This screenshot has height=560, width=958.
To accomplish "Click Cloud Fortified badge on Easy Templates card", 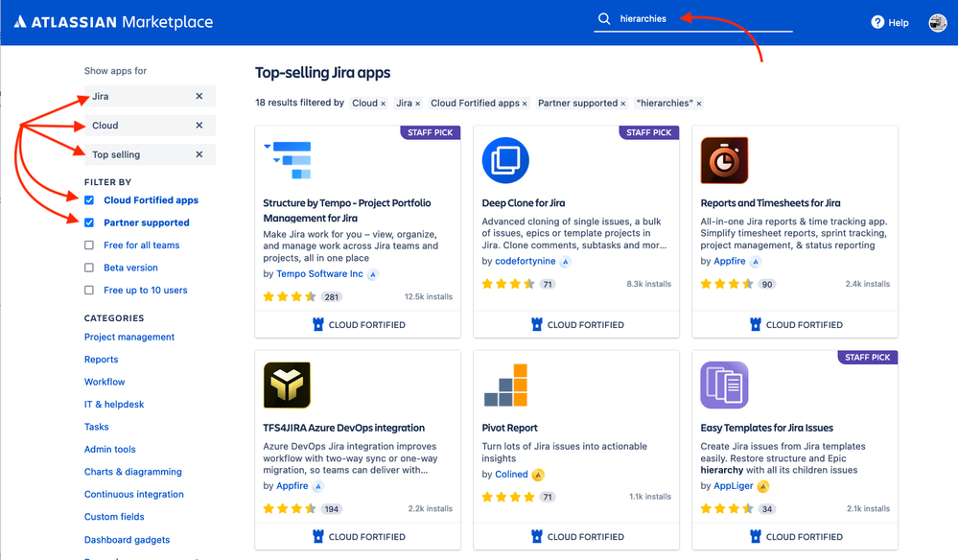I will (x=796, y=537).
